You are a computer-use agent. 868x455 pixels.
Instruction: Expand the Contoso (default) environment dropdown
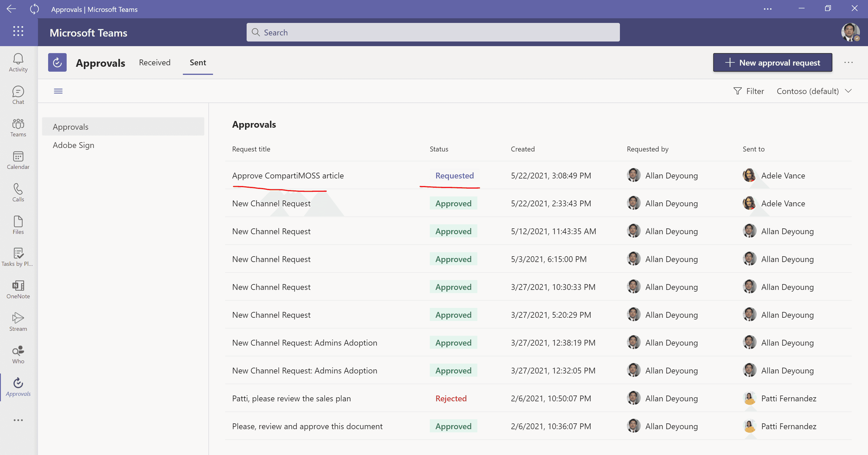coord(814,91)
